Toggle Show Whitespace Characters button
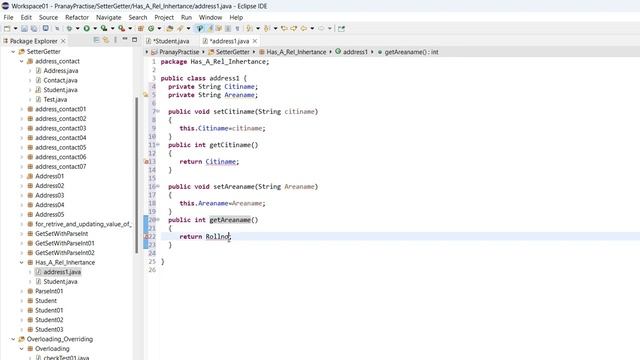The image size is (640, 360). [237, 29]
